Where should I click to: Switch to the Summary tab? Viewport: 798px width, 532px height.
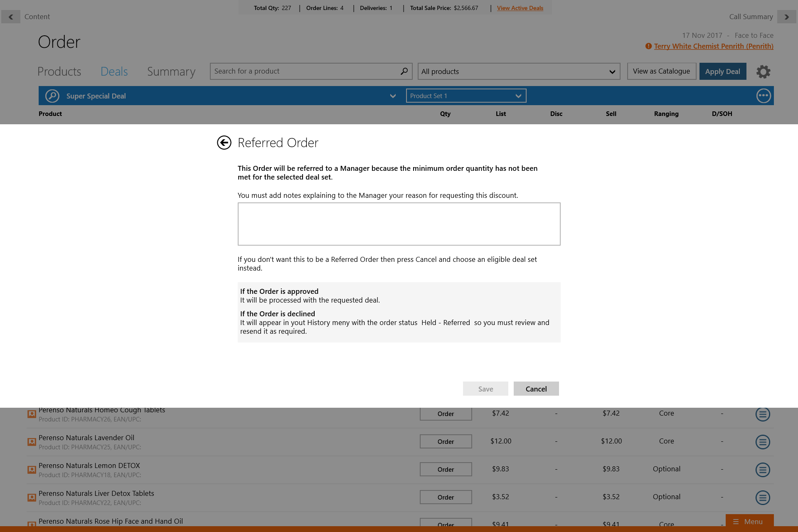[x=171, y=71]
